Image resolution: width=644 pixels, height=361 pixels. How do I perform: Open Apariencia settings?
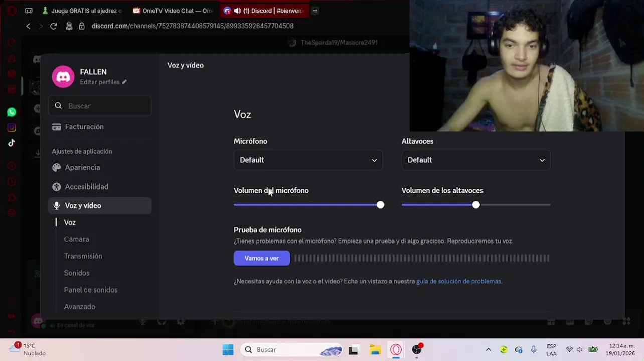coord(100,168)
